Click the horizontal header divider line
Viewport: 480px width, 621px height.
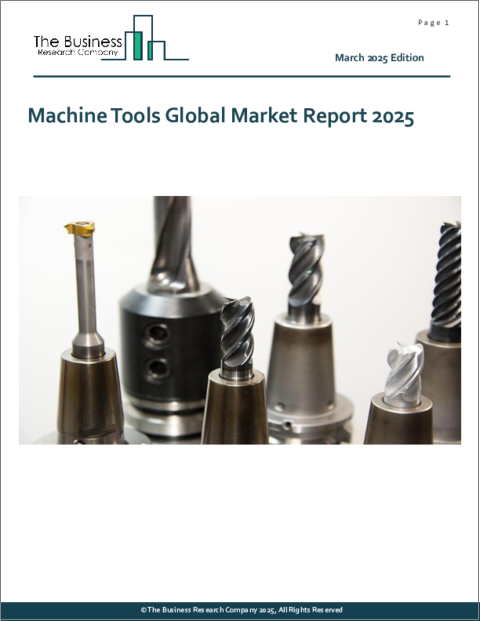pos(242,76)
